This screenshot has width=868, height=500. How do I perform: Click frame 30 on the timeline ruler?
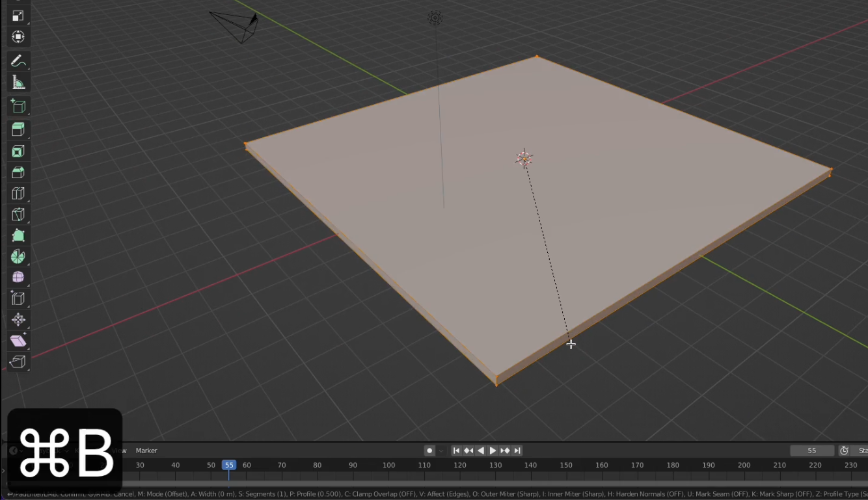click(x=140, y=465)
